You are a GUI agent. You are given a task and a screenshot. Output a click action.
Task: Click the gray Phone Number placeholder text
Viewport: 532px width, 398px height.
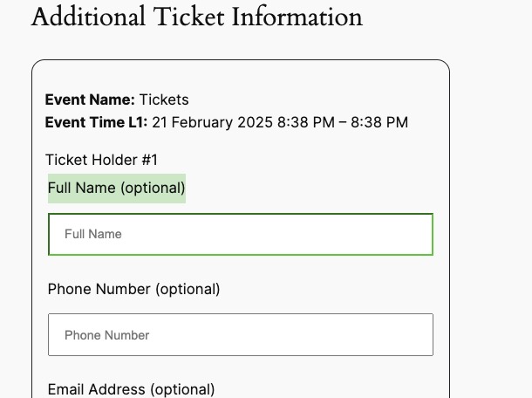pos(107,335)
